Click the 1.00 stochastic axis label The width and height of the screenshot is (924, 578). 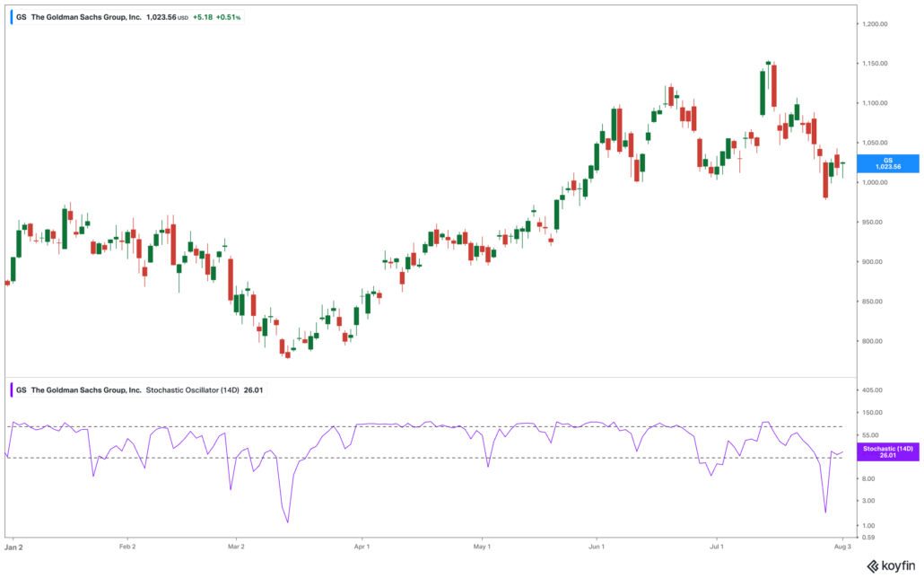point(868,526)
